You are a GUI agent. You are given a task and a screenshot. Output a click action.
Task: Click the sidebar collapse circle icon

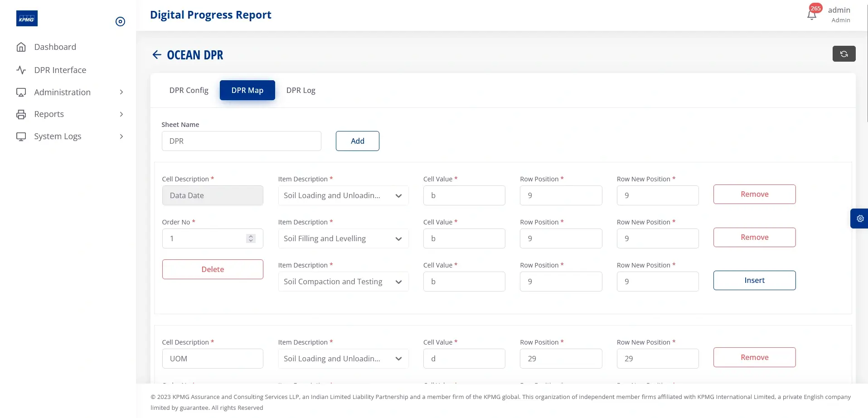[120, 21]
